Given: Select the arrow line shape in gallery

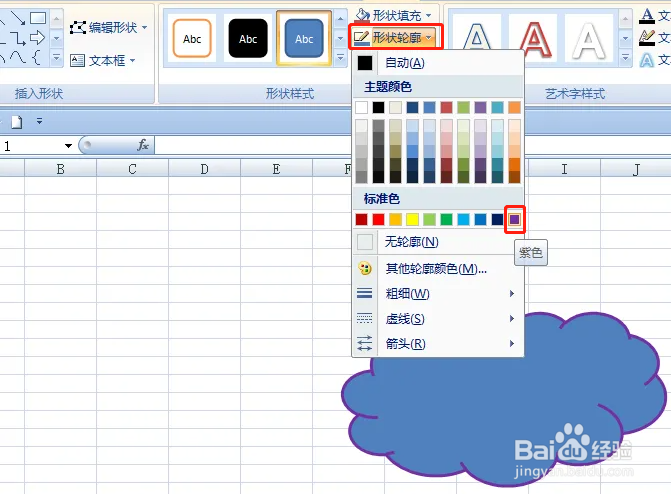Looking at the screenshot, I should (18, 18).
